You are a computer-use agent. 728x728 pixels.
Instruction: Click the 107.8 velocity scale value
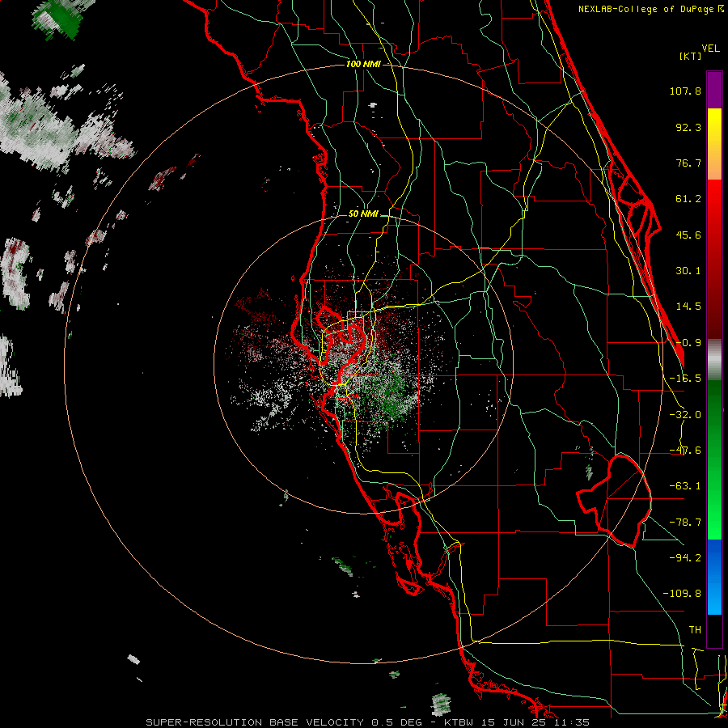[x=685, y=91]
